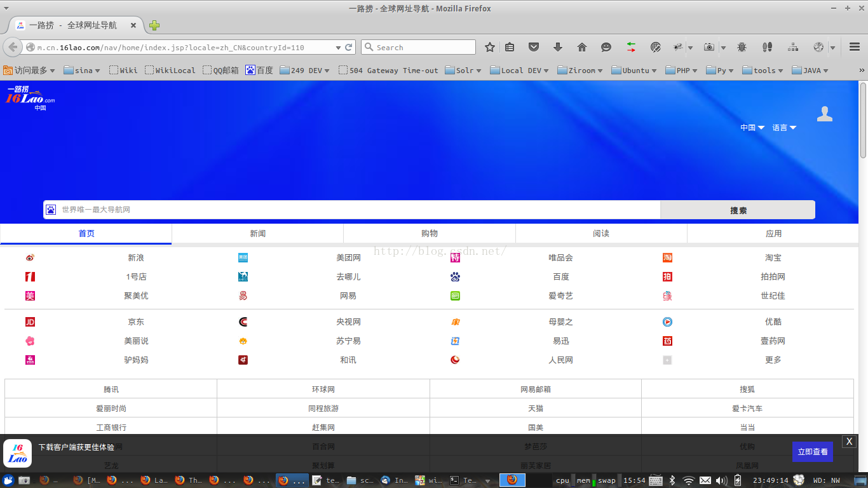Screen dimensions: 868x488
Task: Open the 网易邮箱 link
Action: point(536,389)
